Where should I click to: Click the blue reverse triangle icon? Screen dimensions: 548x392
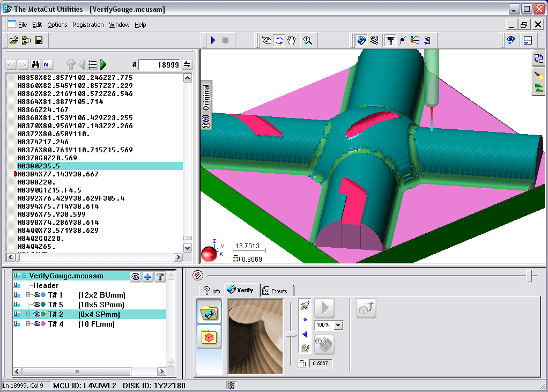305,334
